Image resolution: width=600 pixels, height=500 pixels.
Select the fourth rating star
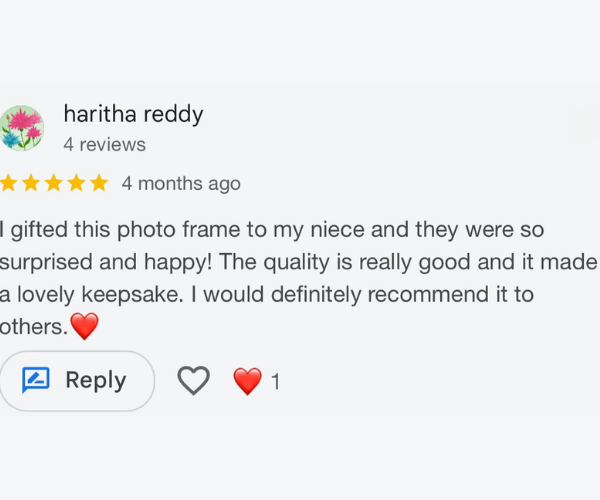pyautogui.click(x=76, y=183)
